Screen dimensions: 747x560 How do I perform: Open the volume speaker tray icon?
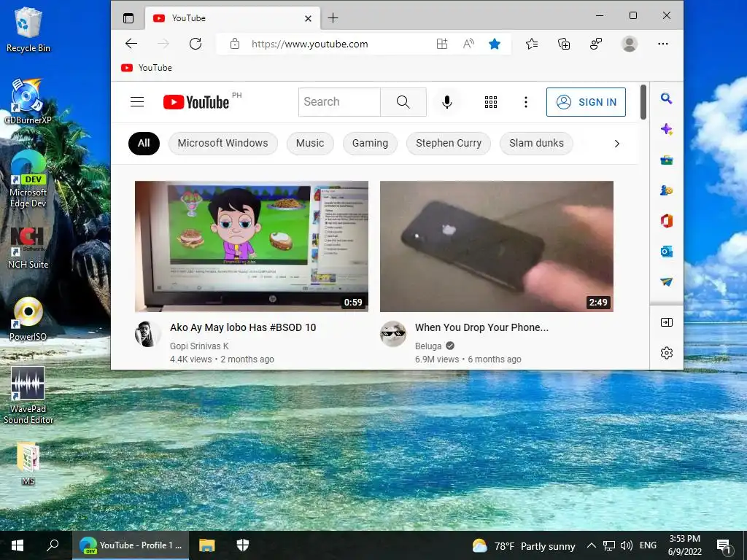click(x=627, y=545)
